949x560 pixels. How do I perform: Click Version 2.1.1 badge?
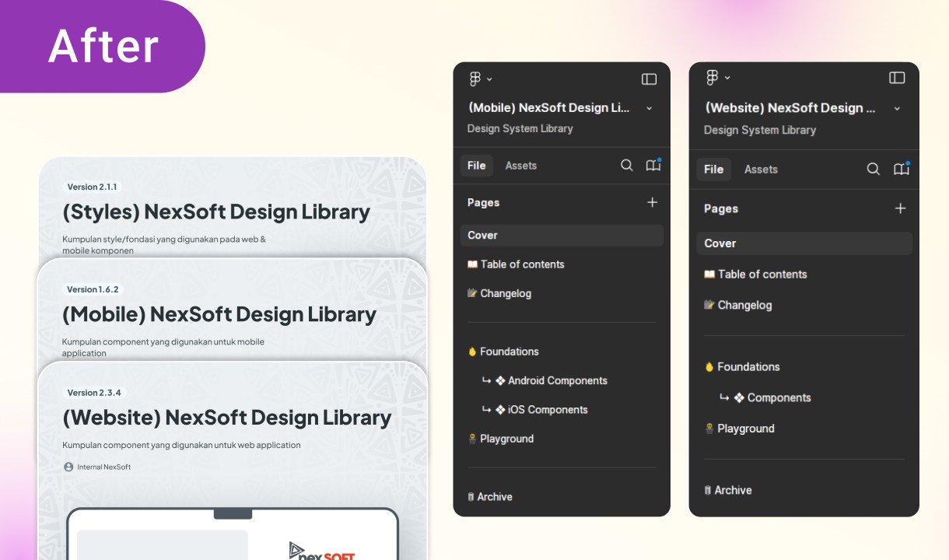point(93,187)
